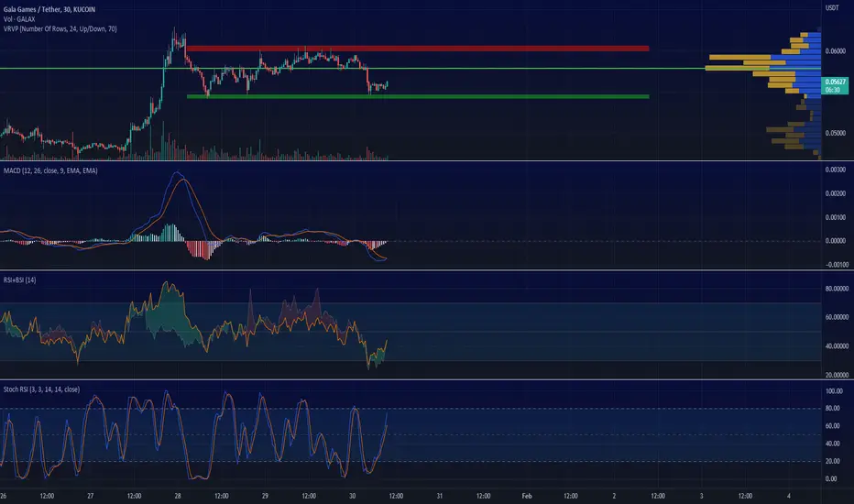Open the VRVP indicator legend label
Screen dimensions: 854x504
click(x=60, y=29)
